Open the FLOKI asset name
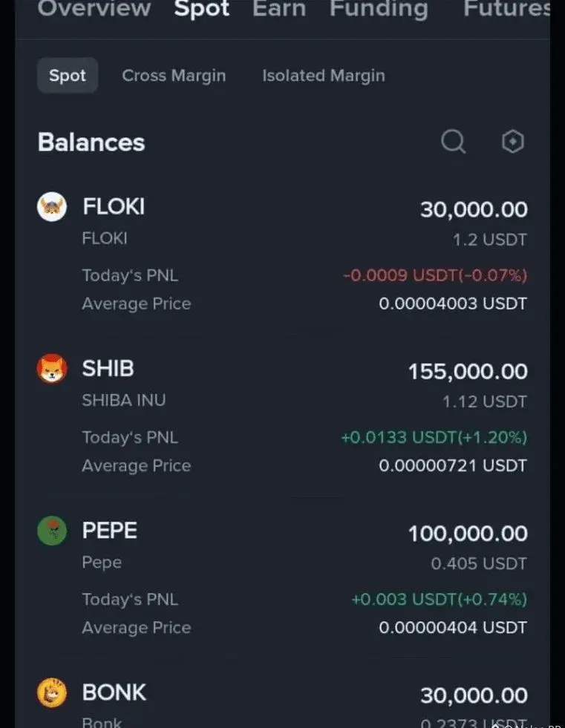Viewport: 565px width, 728px height. (x=114, y=207)
